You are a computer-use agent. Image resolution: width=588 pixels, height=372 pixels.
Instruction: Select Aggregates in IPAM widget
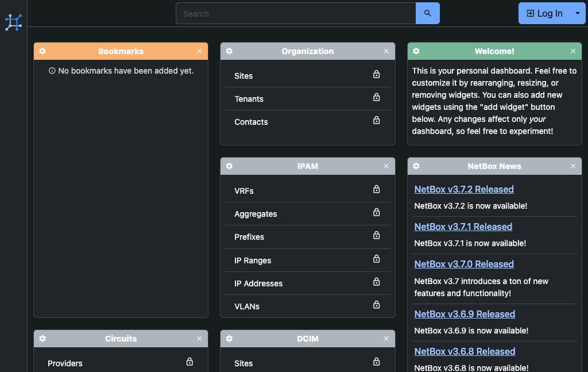click(256, 214)
